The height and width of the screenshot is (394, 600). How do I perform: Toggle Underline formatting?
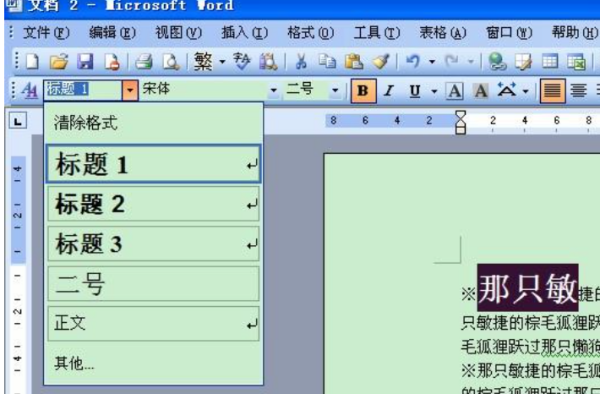[x=415, y=91]
